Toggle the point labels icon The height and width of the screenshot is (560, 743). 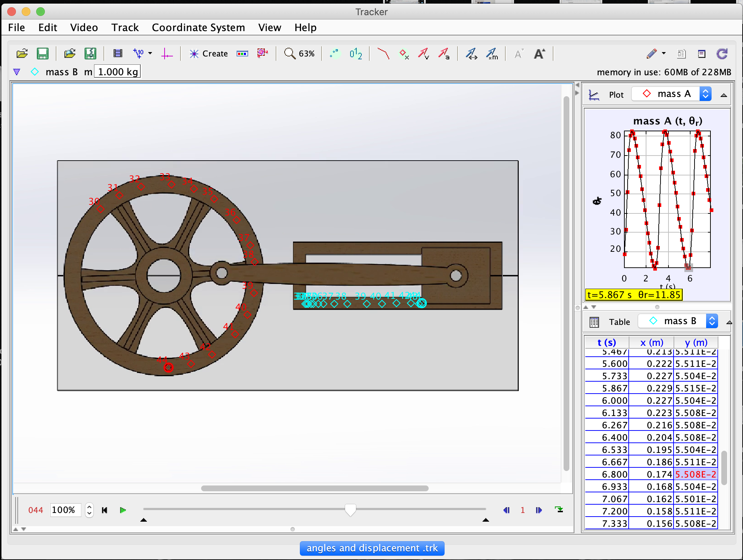point(356,54)
